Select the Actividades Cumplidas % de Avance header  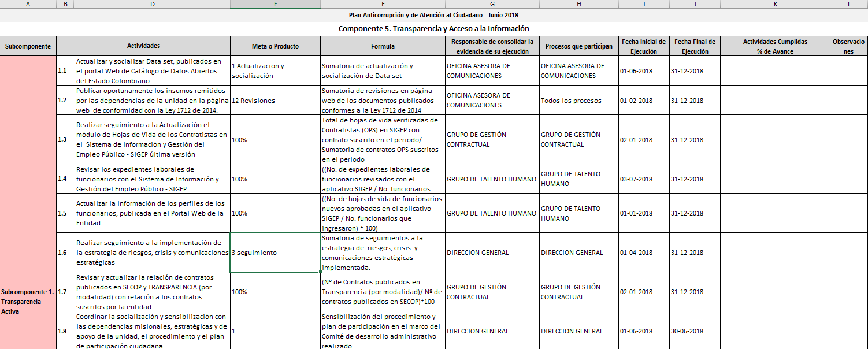[775, 46]
